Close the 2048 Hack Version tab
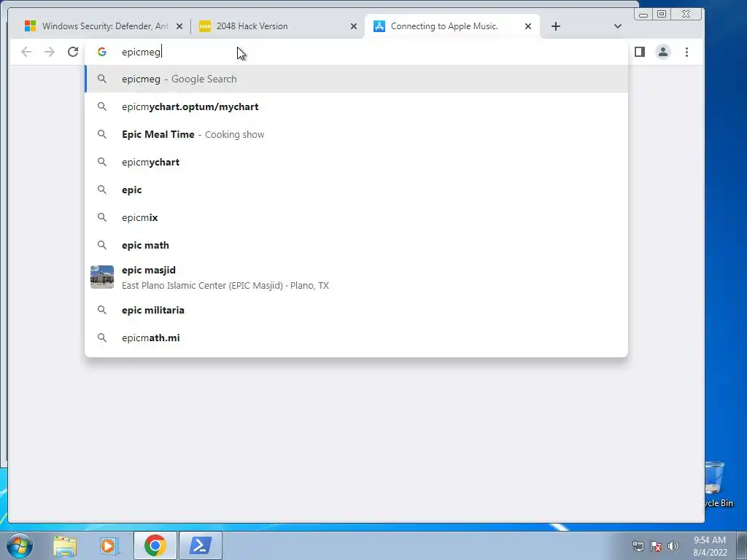The image size is (747, 560). pyautogui.click(x=354, y=26)
